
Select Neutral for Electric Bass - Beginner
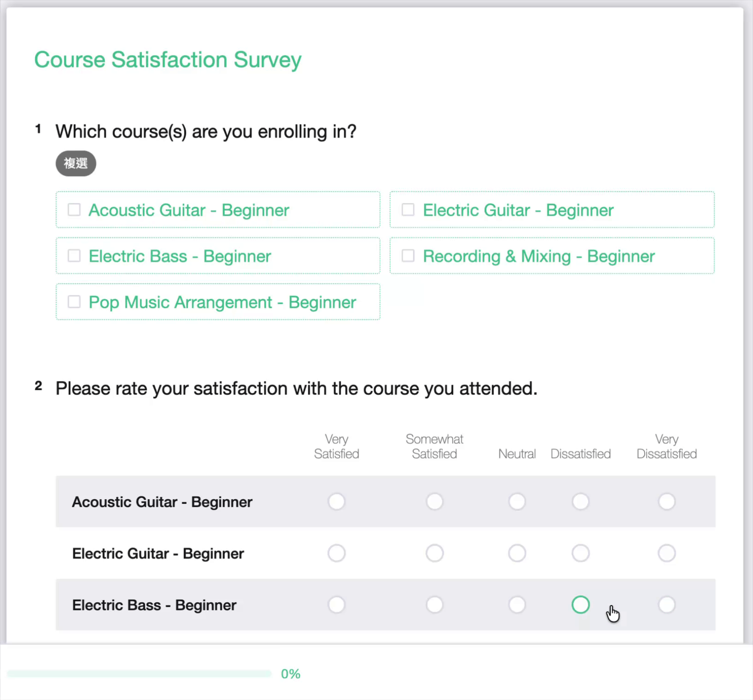coord(517,605)
